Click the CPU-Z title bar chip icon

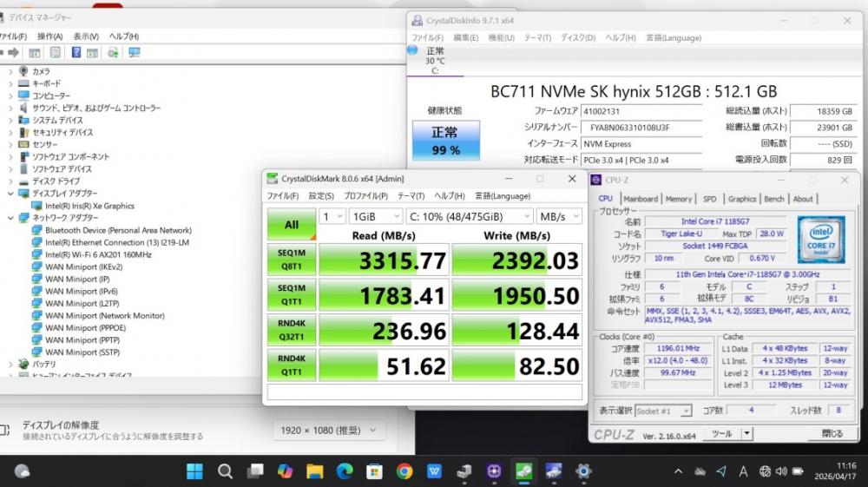[596, 180]
